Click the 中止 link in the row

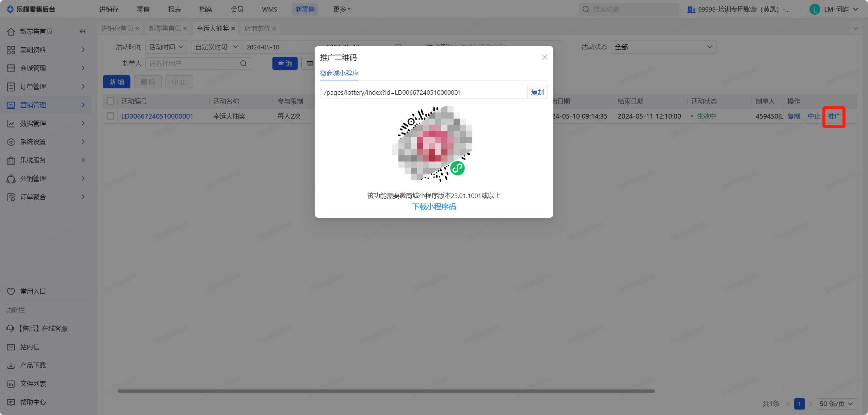tap(814, 116)
